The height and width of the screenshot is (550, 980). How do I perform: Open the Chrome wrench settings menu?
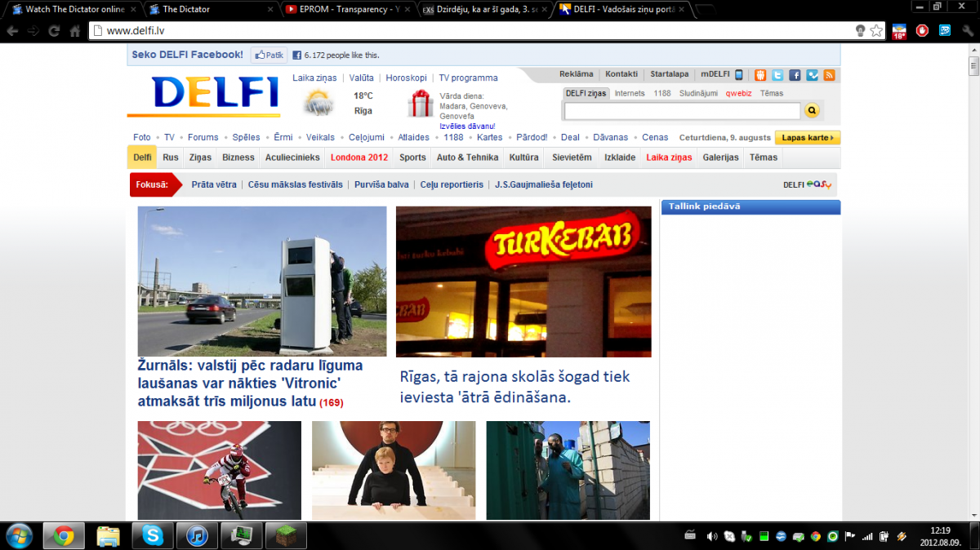(x=968, y=31)
